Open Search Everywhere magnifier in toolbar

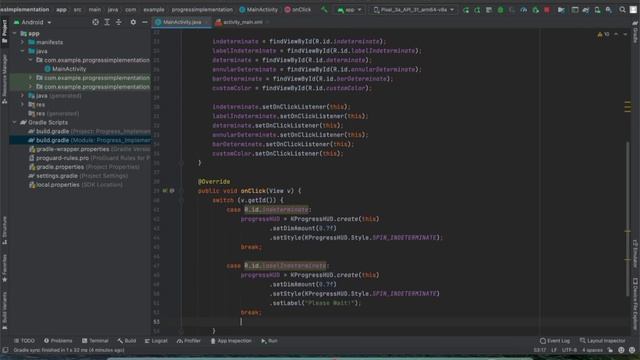622,10
